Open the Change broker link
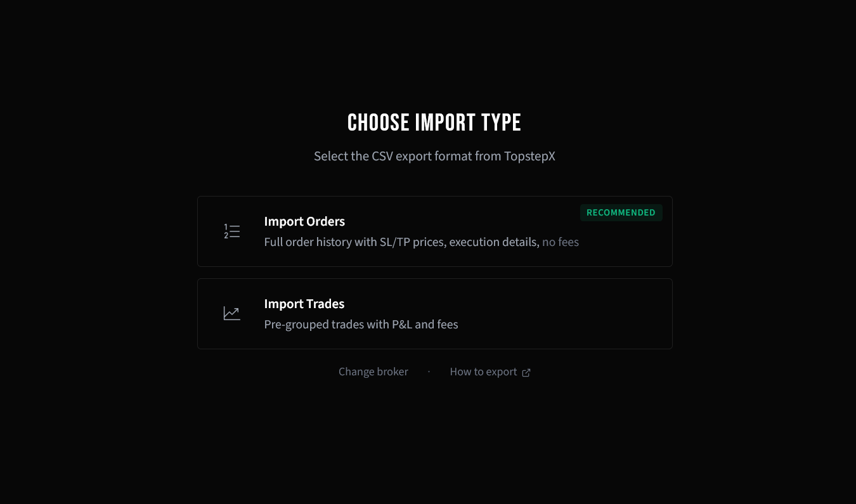The image size is (856, 504). [x=373, y=372]
